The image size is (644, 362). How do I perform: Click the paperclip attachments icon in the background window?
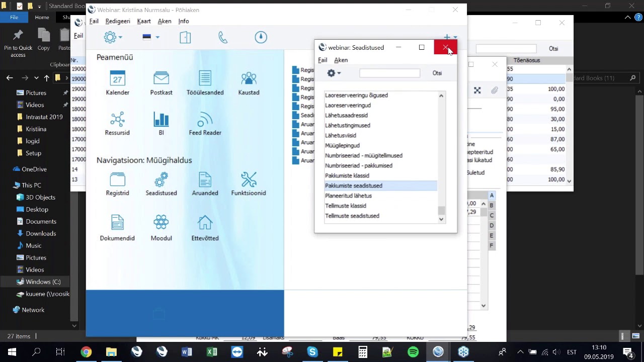[x=495, y=90]
